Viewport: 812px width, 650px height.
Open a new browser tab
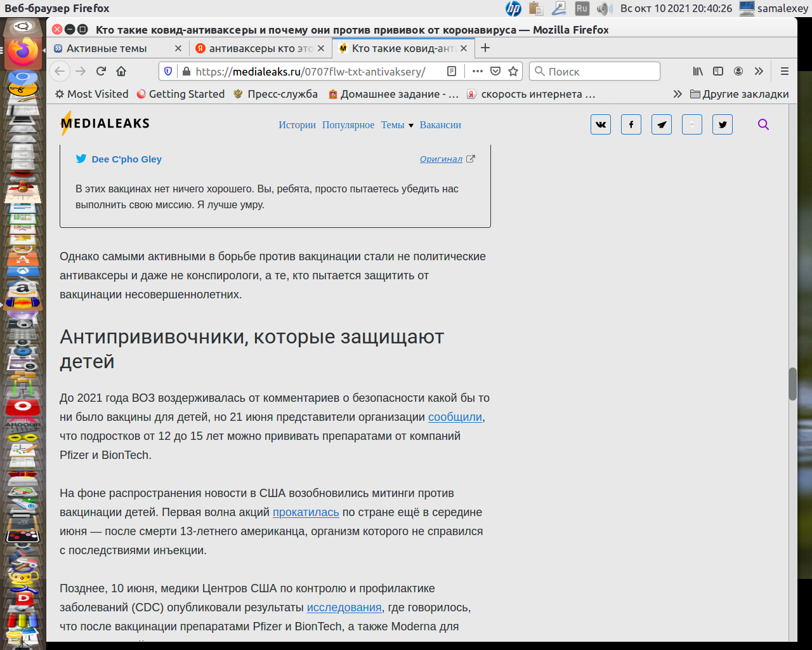pyautogui.click(x=485, y=48)
